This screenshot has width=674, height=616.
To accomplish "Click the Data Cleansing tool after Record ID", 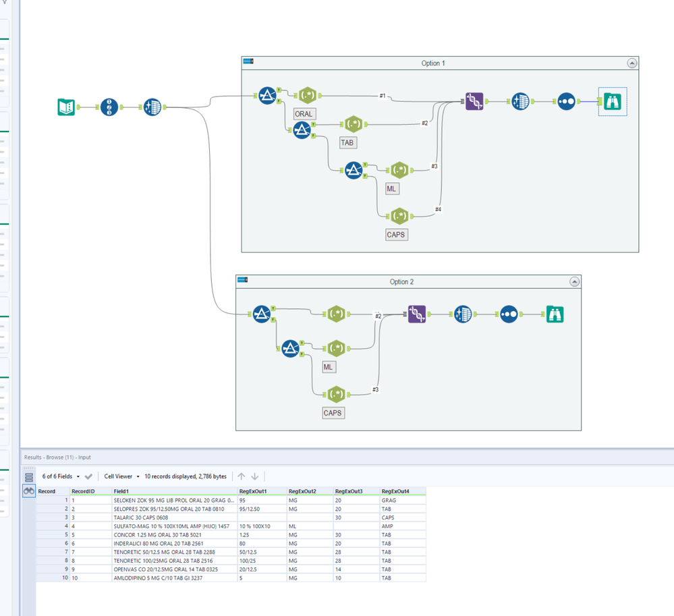I will 152,107.
